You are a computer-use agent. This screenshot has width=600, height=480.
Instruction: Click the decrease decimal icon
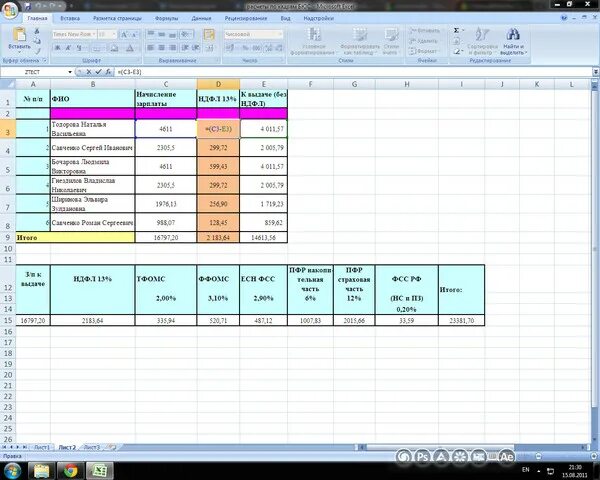tap(279, 48)
